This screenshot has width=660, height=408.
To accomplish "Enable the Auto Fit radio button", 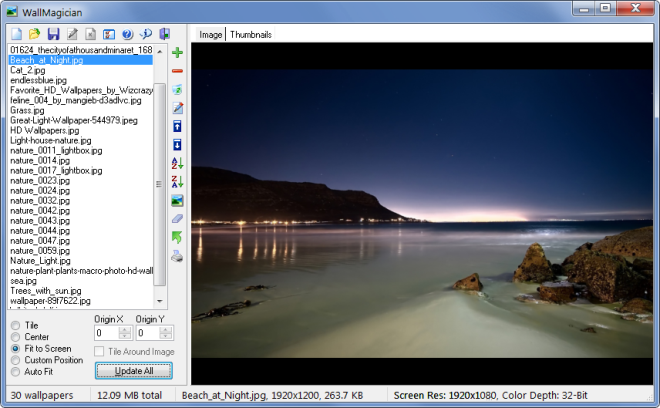I will pyautogui.click(x=15, y=371).
